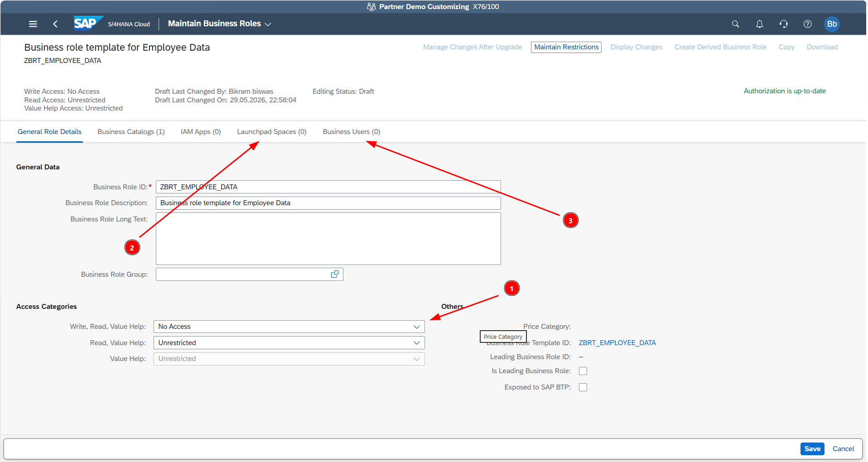This screenshot has height=462, width=868.
Task: Open the search magnifier icon
Action: point(735,24)
